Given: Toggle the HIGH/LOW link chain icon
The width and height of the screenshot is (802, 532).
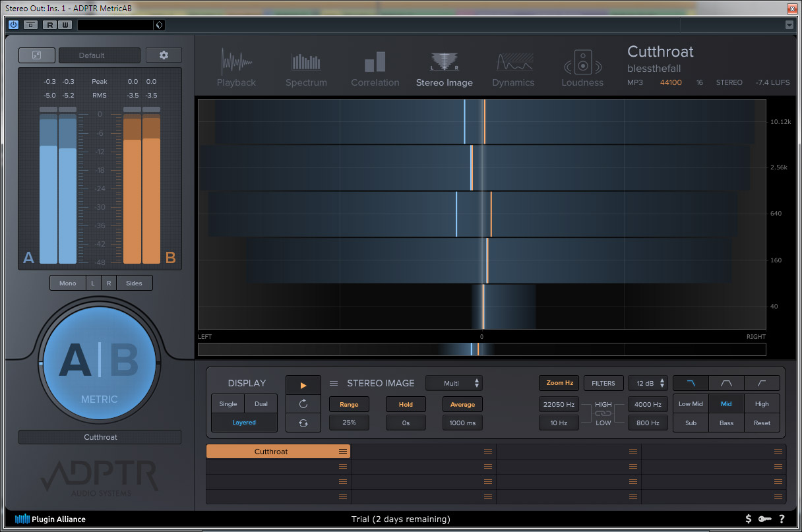Looking at the screenshot, I should click(603, 413).
